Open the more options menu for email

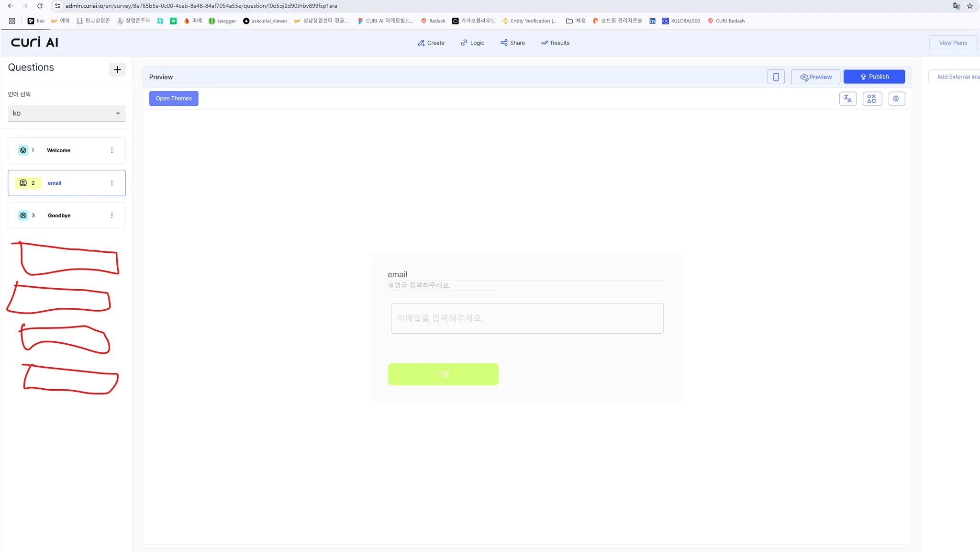pyautogui.click(x=112, y=183)
